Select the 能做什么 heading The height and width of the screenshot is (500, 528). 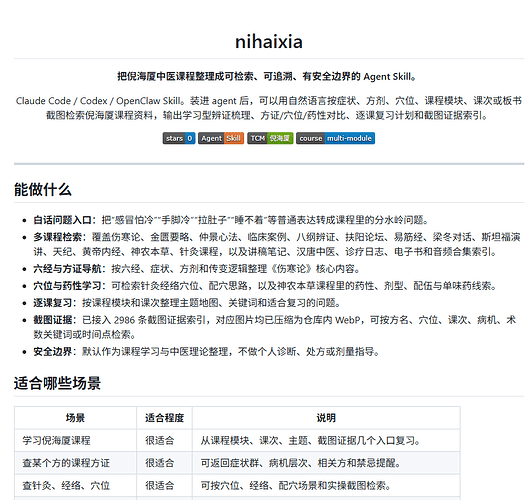tap(43, 189)
